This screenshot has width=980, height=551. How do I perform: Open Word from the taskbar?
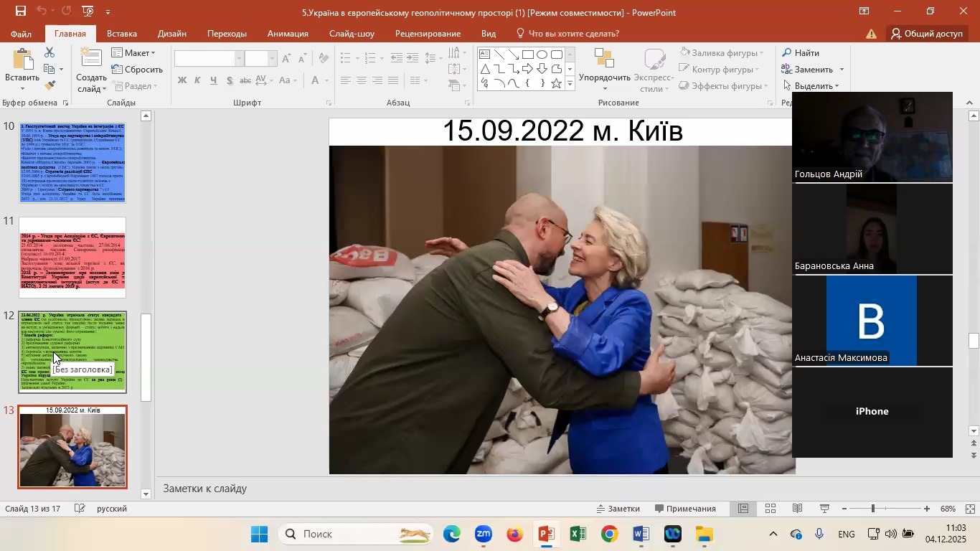(x=641, y=534)
